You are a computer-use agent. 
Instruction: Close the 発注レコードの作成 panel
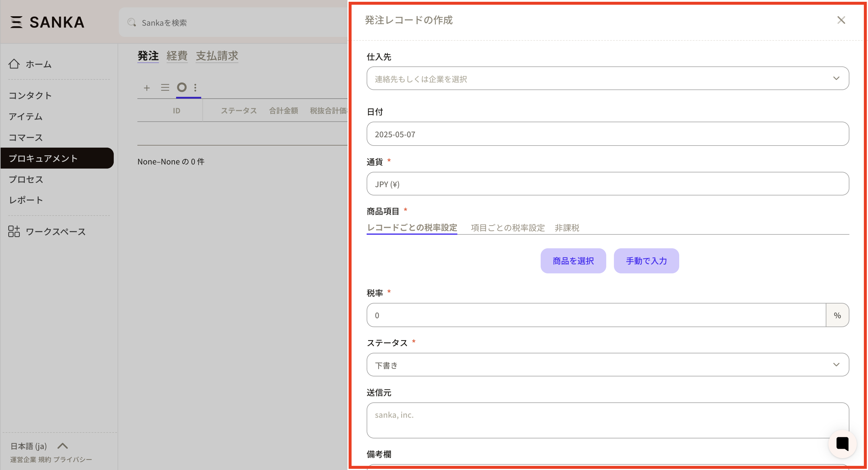[841, 20]
